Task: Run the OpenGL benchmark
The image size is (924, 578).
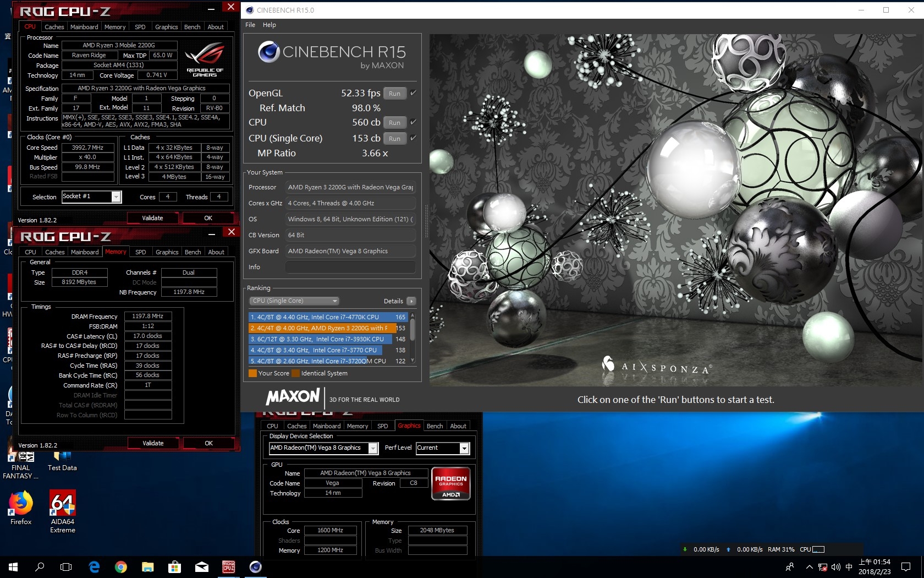Action: click(x=395, y=94)
